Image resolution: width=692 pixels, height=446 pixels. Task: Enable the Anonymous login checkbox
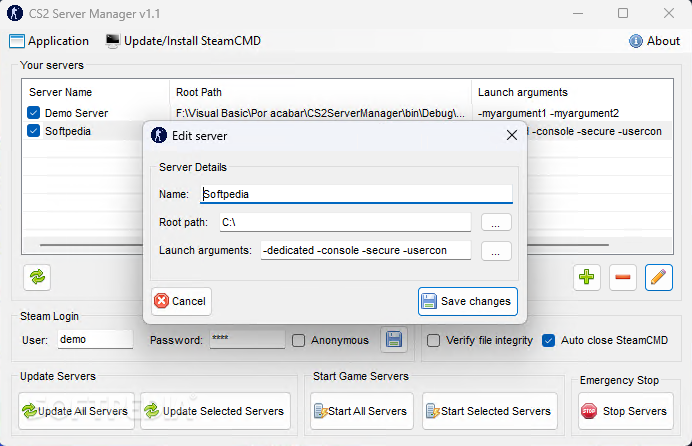point(299,341)
